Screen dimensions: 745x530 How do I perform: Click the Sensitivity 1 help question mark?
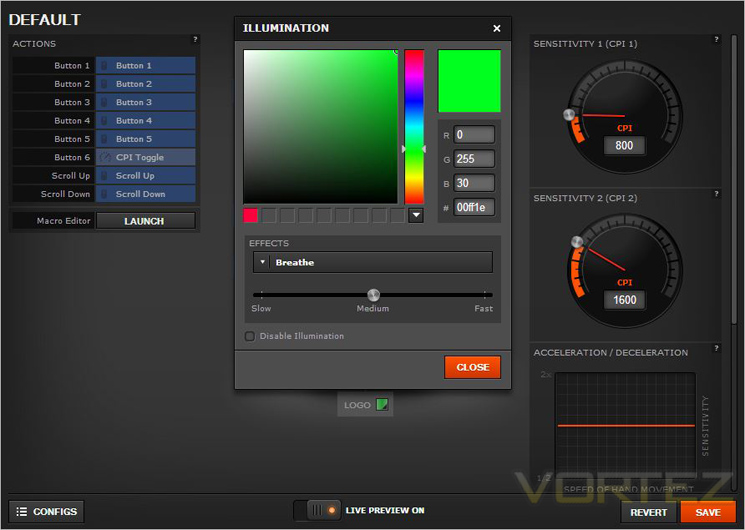coord(716,39)
